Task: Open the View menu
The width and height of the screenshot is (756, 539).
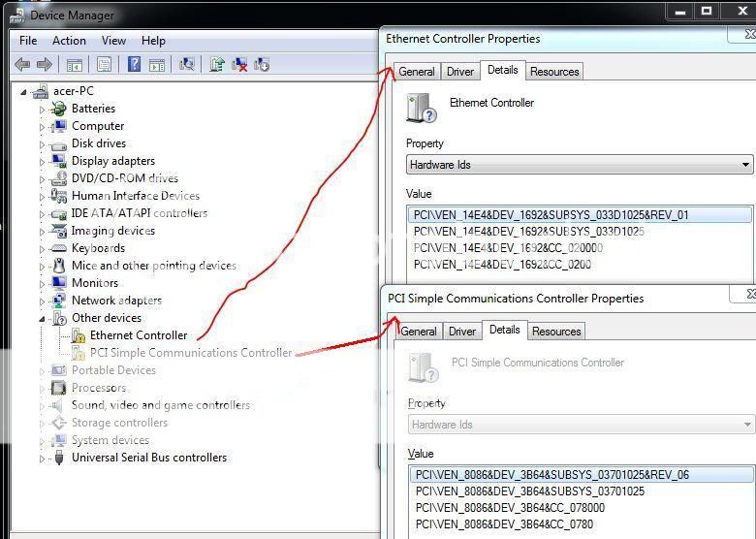Action: pyautogui.click(x=113, y=41)
